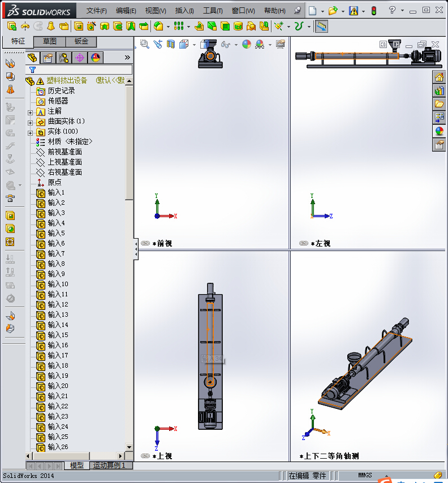Screen dimensions: 448x483
Task: Click the Insert Bends icon
Action: (x=10, y=316)
